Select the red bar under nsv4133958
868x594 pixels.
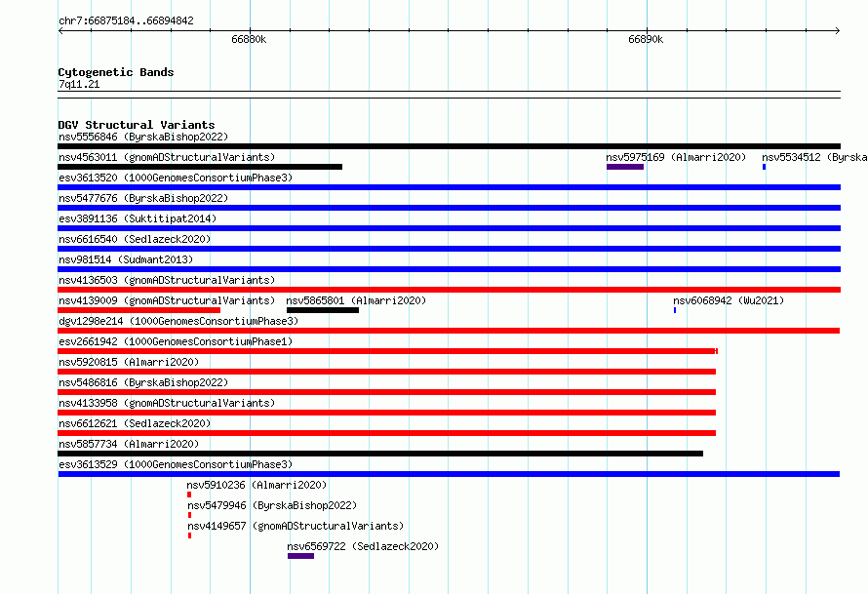[386, 413]
